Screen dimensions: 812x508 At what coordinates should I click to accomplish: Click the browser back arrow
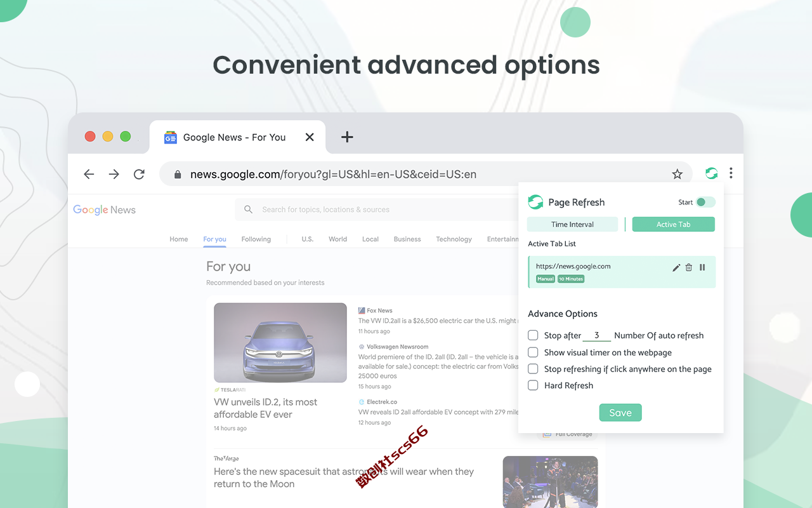point(89,174)
